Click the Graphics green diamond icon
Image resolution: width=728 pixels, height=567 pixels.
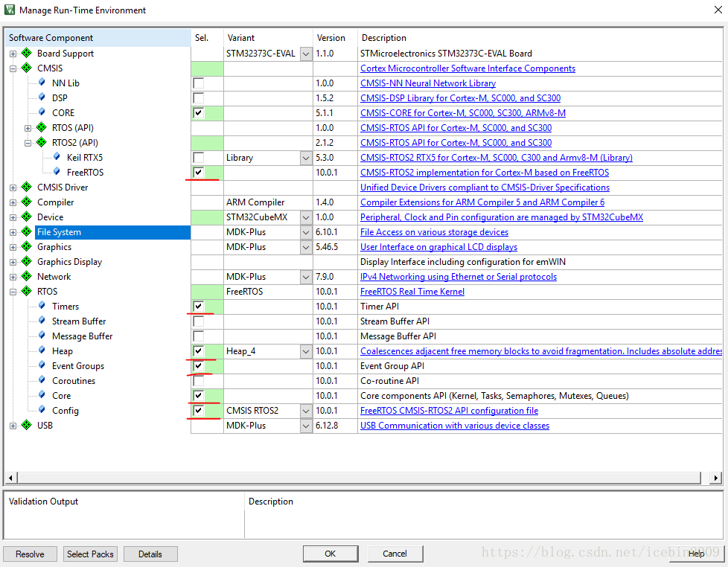point(27,246)
